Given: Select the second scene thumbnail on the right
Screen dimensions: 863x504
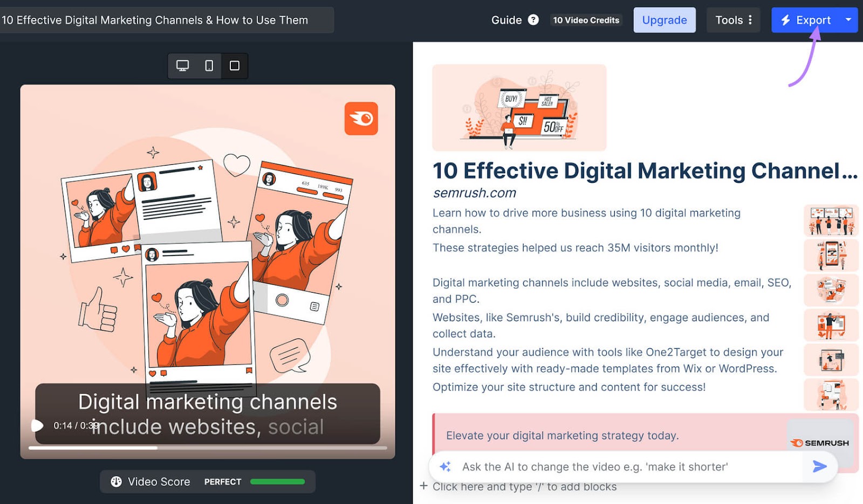Looking at the screenshot, I should coord(831,255).
